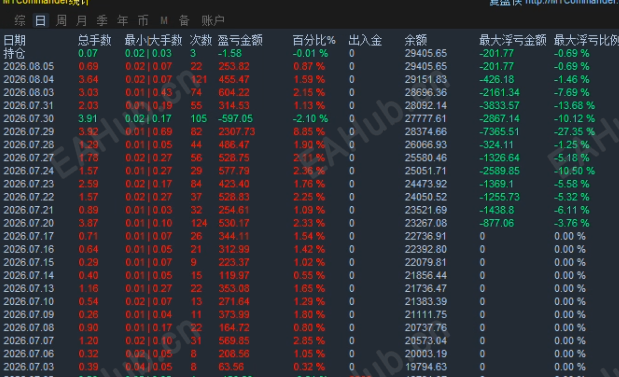Select the 2026.08.03 date row
Image resolution: width=619 pixels, height=377 pixels.
(x=29, y=92)
